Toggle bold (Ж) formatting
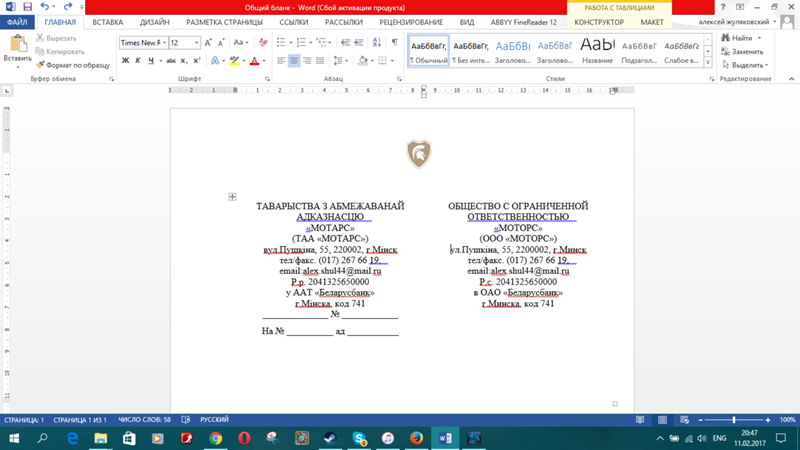The width and height of the screenshot is (800, 450). (x=125, y=61)
